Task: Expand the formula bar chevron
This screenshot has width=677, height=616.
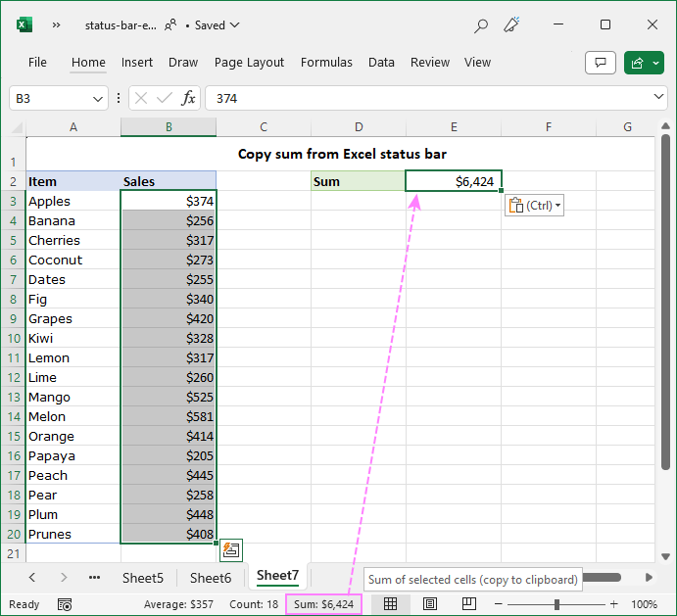Action: 658,98
